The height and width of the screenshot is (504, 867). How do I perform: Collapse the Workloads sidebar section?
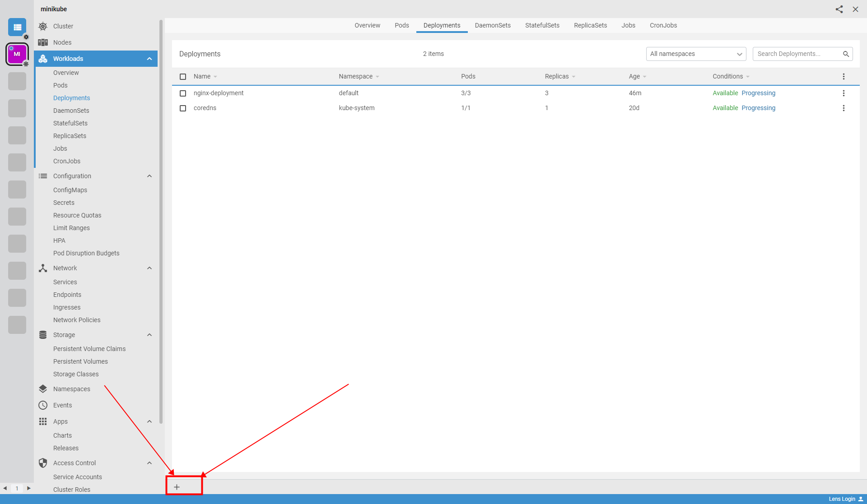click(x=149, y=59)
